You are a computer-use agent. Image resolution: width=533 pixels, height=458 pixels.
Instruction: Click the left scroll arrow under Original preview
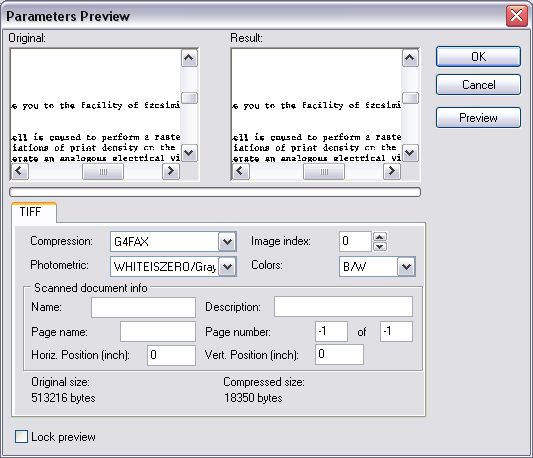click(x=20, y=171)
